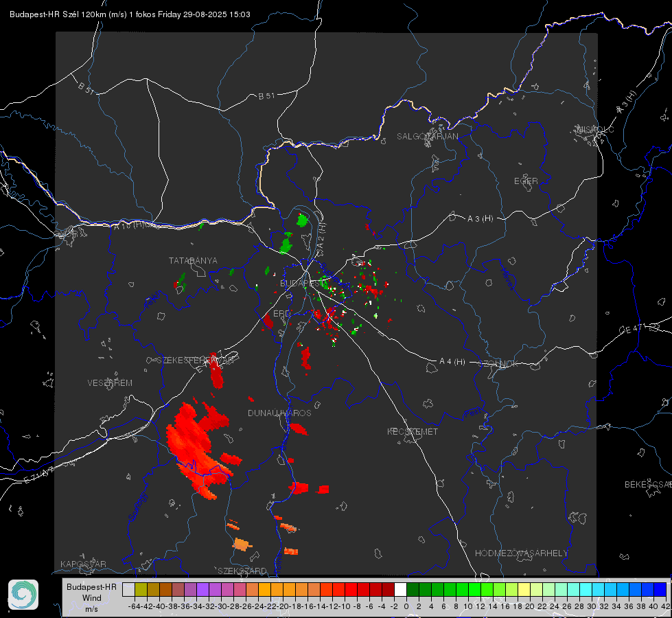Select the SALGÓTARJÁN city label
Image resolution: width=672 pixels, height=618 pixels.
[x=427, y=137]
